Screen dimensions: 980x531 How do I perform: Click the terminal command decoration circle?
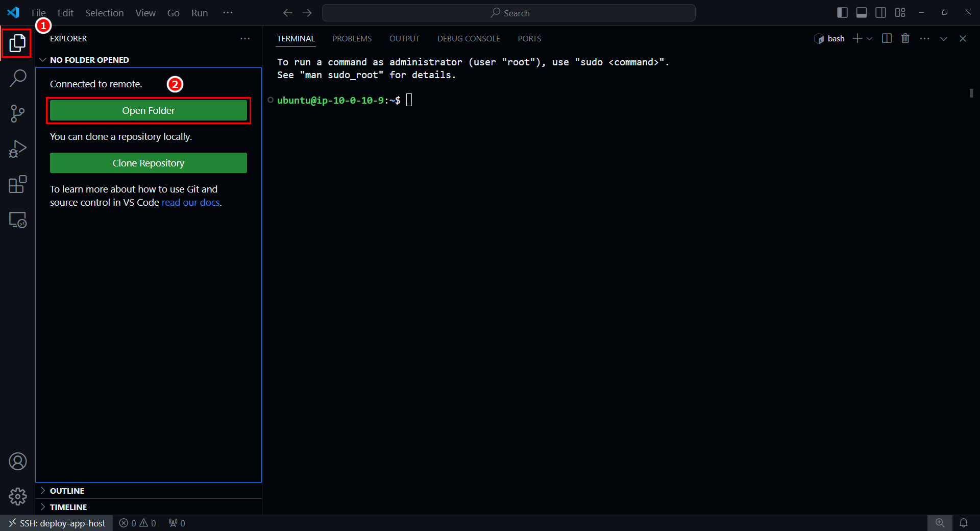coord(271,100)
